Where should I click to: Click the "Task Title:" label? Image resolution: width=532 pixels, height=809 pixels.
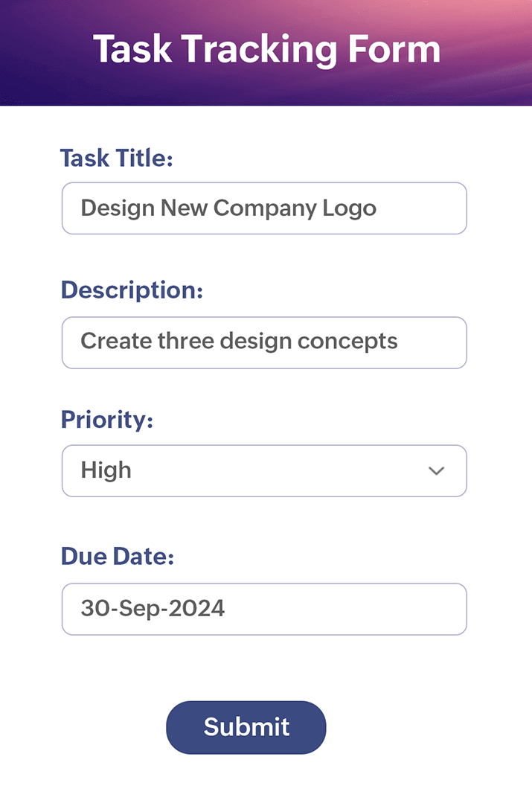click(116, 159)
